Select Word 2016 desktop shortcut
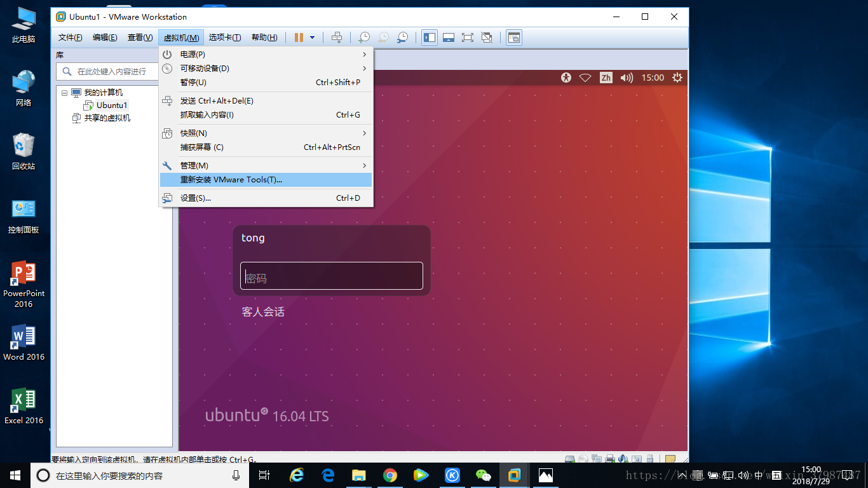868x488 pixels. point(24,343)
